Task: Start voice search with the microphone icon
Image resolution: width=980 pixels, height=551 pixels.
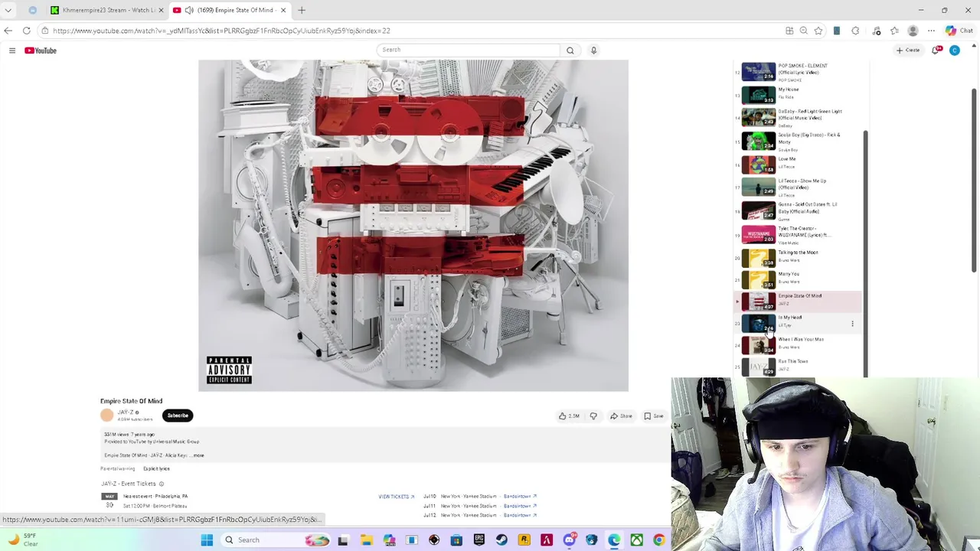Action: pyautogui.click(x=593, y=51)
